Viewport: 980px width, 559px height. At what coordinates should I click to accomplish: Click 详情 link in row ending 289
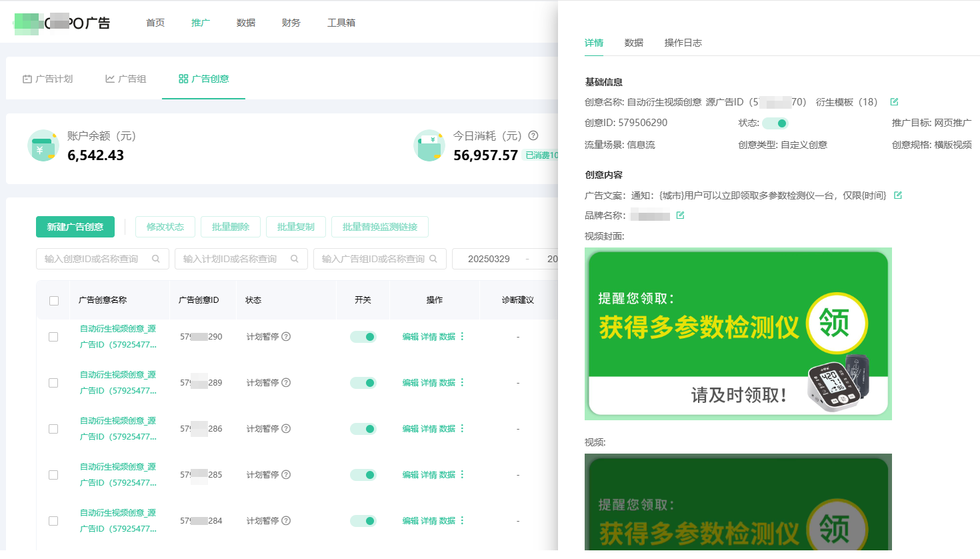coord(429,383)
